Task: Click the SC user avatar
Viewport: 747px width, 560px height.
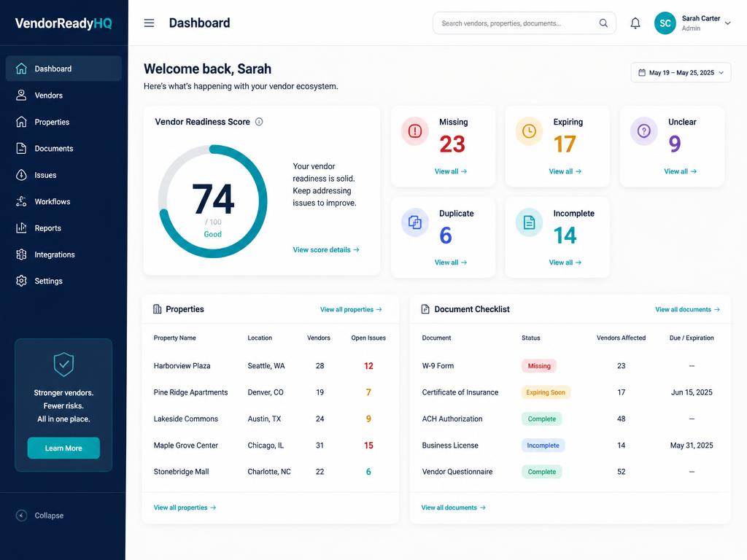Action: point(665,23)
